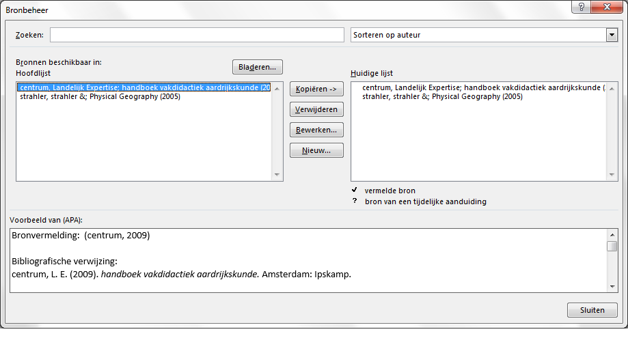The width and height of the screenshot is (628, 364).
Task: Click Hoofdlijst scrollbar down arrow
Action: pyautogui.click(x=277, y=175)
